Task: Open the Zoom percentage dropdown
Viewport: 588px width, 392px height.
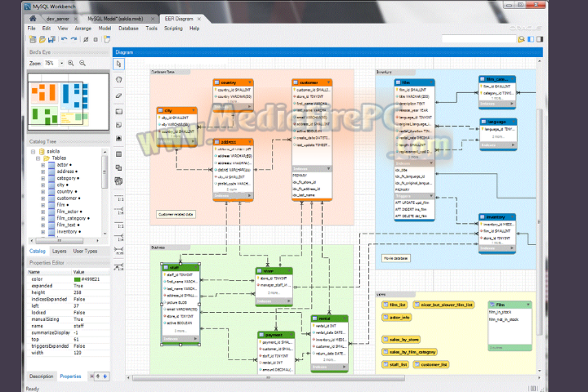Action: pos(61,63)
